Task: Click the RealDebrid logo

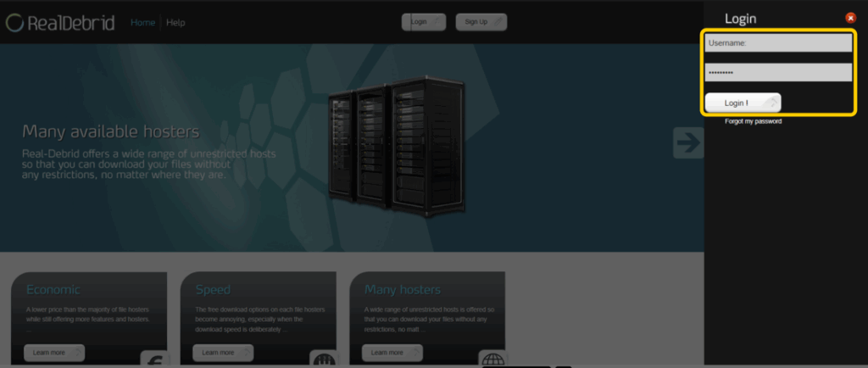Action: 59,23
